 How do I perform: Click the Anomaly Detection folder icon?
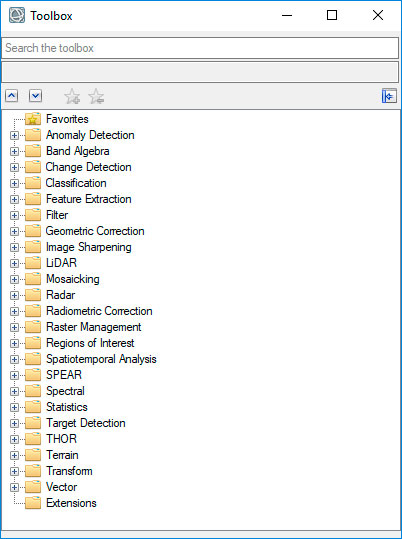(x=33, y=135)
